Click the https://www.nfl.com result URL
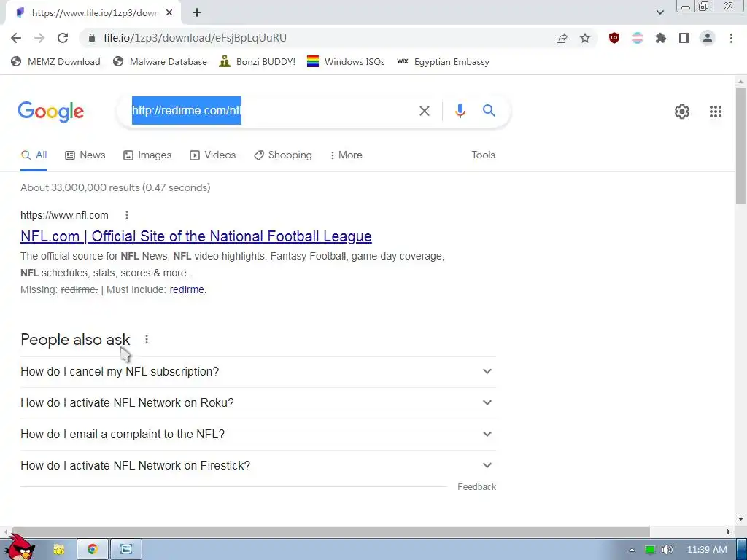The height and width of the screenshot is (560, 747). pyautogui.click(x=64, y=215)
